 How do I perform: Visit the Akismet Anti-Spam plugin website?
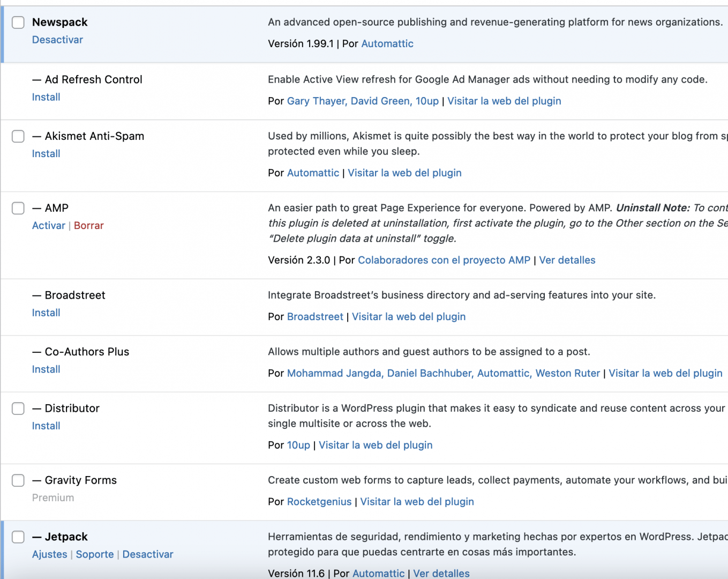pos(404,173)
